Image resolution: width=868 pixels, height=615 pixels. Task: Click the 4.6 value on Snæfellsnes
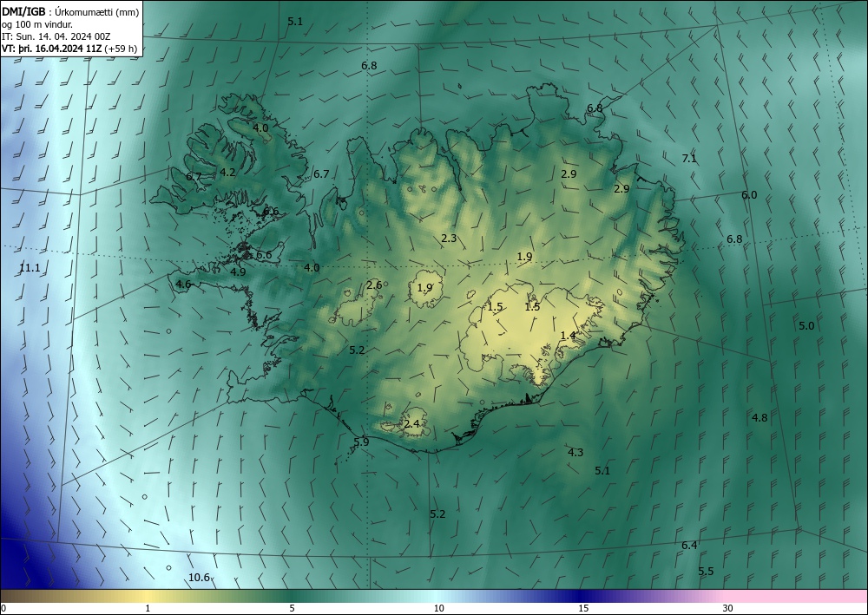tap(183, 285)
